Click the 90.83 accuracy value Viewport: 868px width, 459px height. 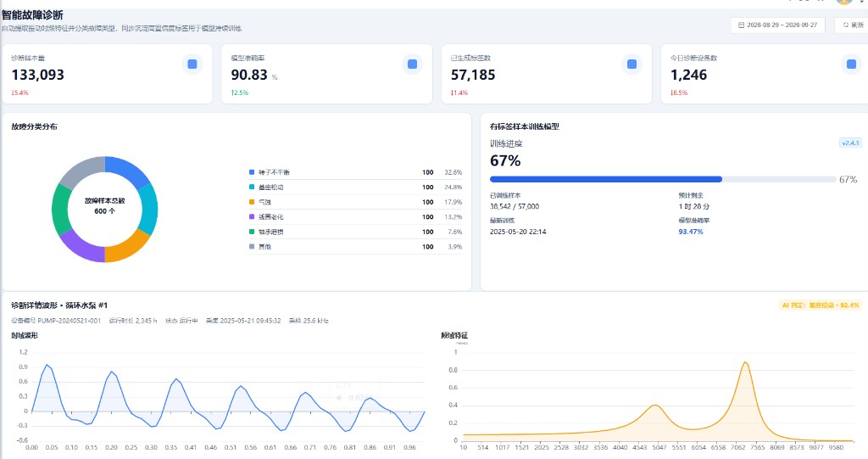249,75
